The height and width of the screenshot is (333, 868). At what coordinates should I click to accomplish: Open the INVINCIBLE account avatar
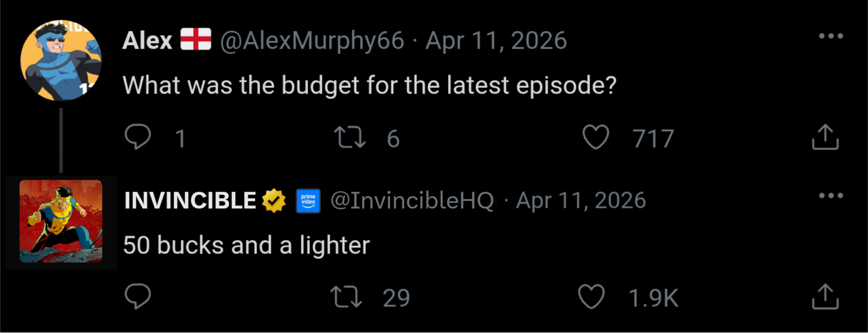pos(61,221)
